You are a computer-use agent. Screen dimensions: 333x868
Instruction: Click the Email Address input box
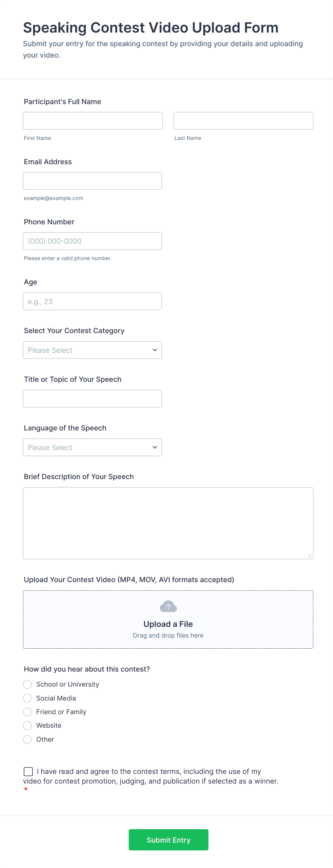click(92, 181)
